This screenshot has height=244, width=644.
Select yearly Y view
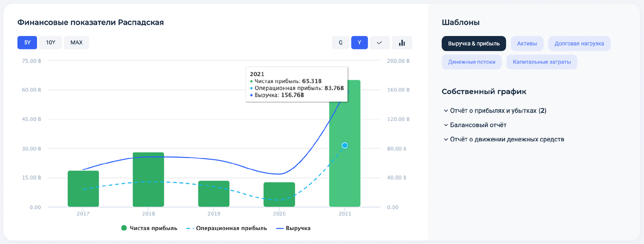(360, 42)
